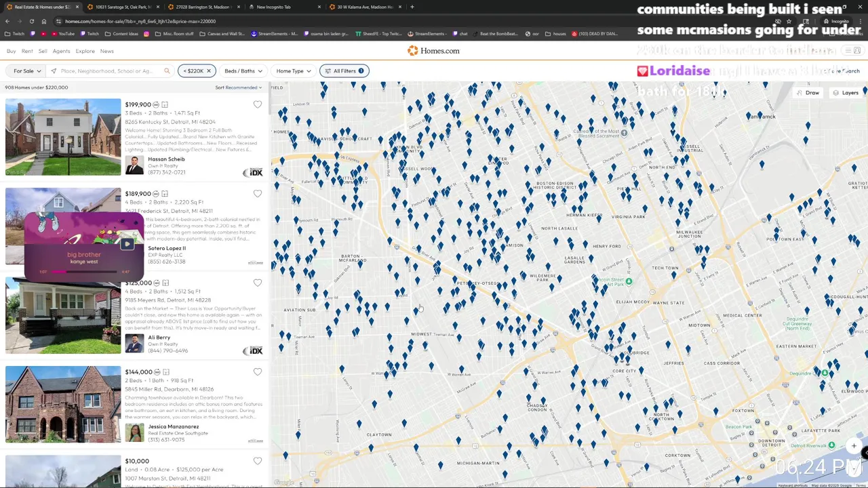This screenshot has width=868, height=488.
Task: Click the Sell menu item
Action: click(43, 51)
